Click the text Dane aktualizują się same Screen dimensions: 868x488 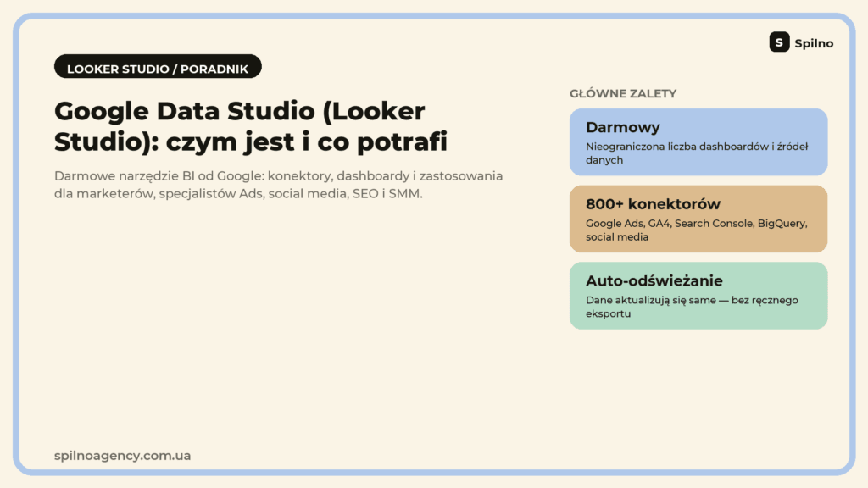(x=692, y=307)
